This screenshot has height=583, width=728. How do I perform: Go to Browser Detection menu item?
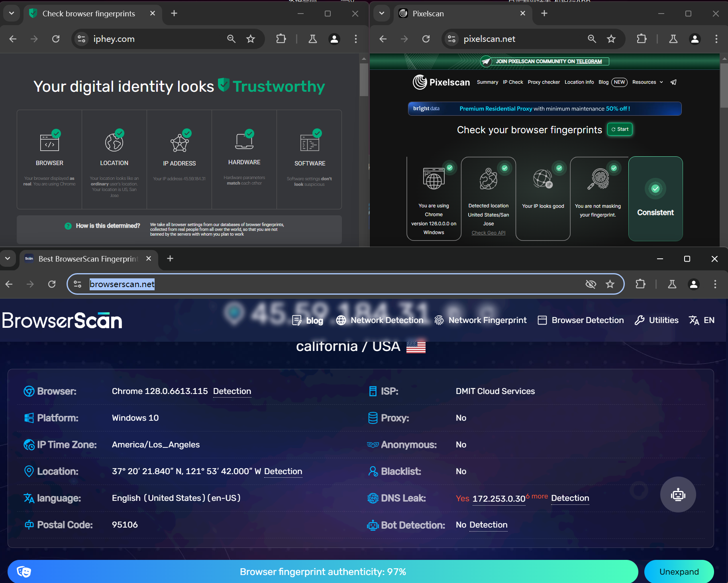[x=581, y=320]
